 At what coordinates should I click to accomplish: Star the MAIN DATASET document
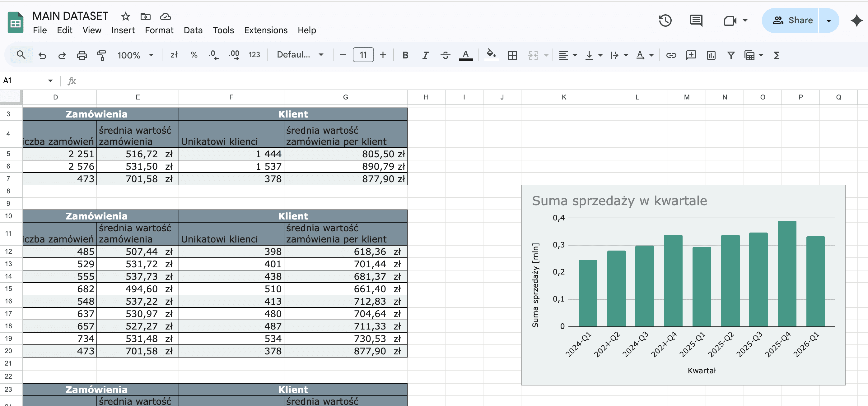[x=126, y=16]
